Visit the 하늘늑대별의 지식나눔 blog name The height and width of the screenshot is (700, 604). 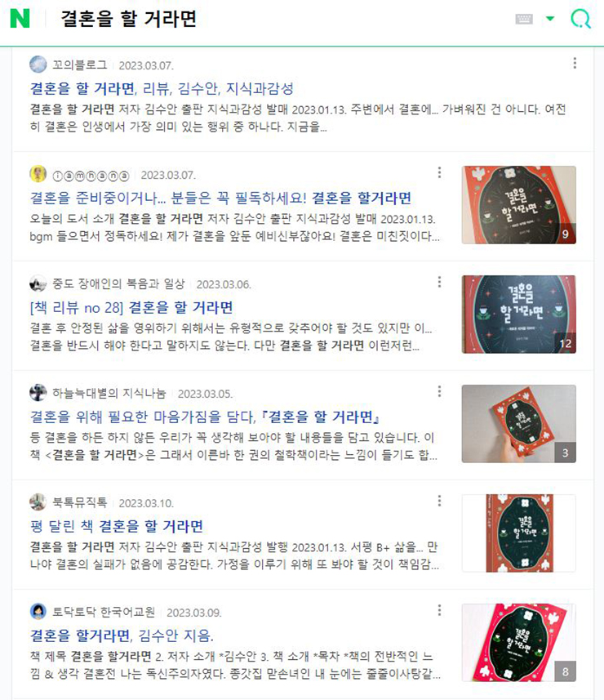click(x=109, y=394)
